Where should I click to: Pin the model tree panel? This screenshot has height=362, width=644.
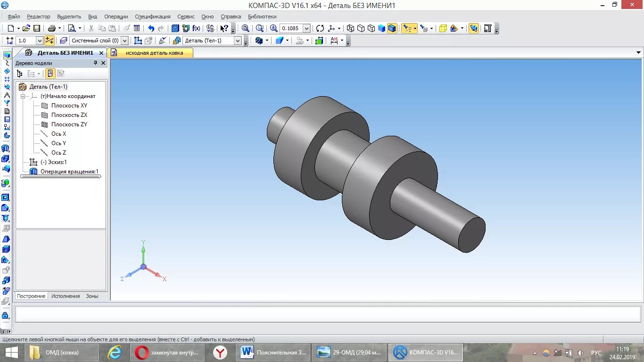click(95, 63)
